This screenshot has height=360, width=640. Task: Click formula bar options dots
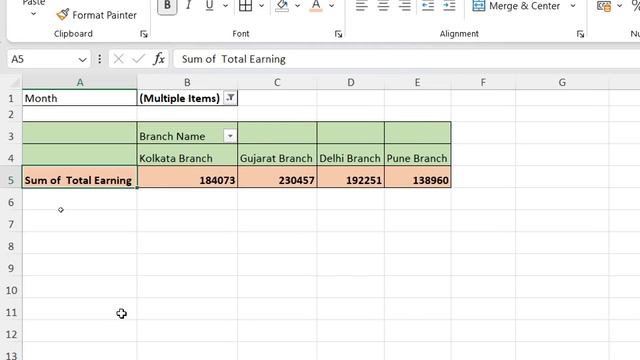[100, 59]
